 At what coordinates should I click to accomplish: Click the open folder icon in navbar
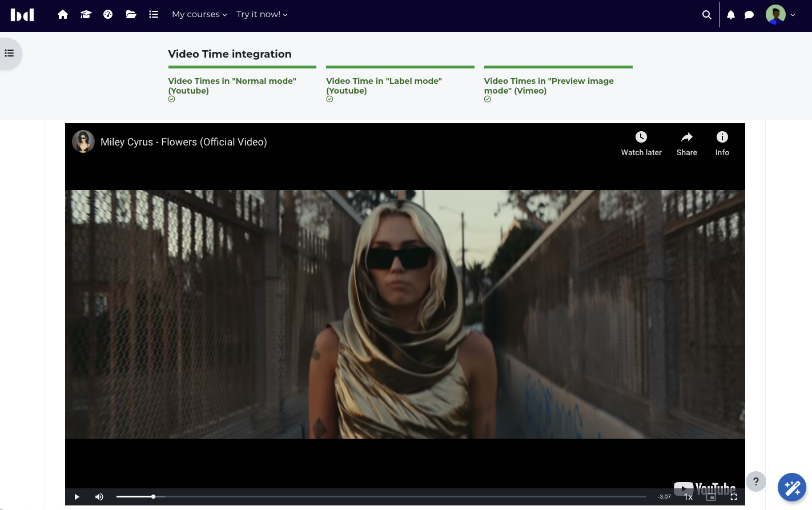click(131, 14)
